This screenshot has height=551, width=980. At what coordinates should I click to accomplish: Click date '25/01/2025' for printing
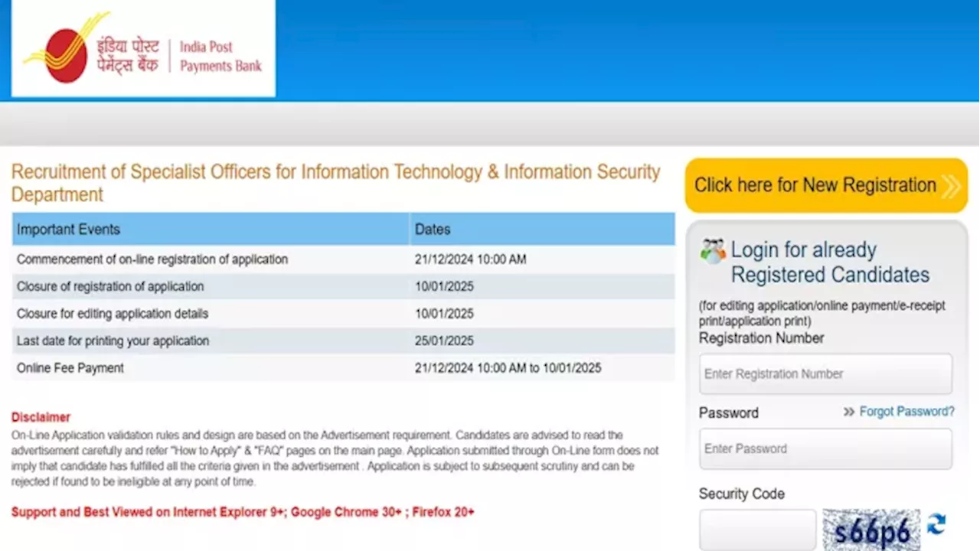pyautogui.click(x=444, y=341)
